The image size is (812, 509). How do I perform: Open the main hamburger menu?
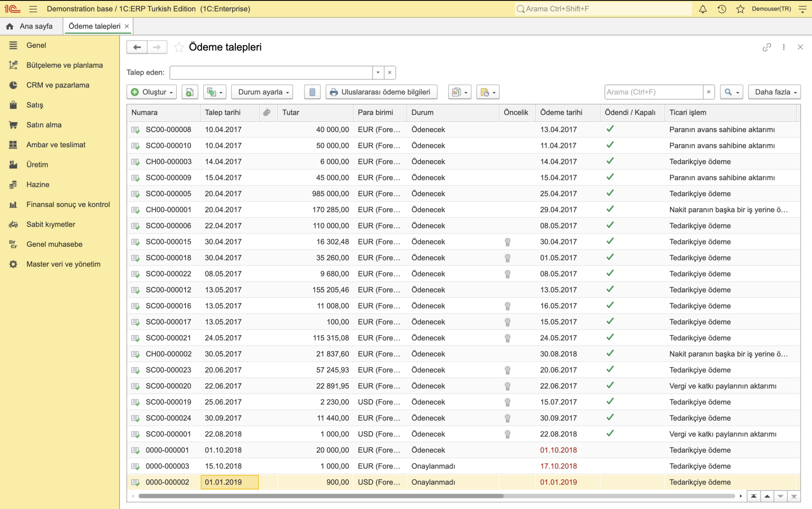[x=33, y=9]
